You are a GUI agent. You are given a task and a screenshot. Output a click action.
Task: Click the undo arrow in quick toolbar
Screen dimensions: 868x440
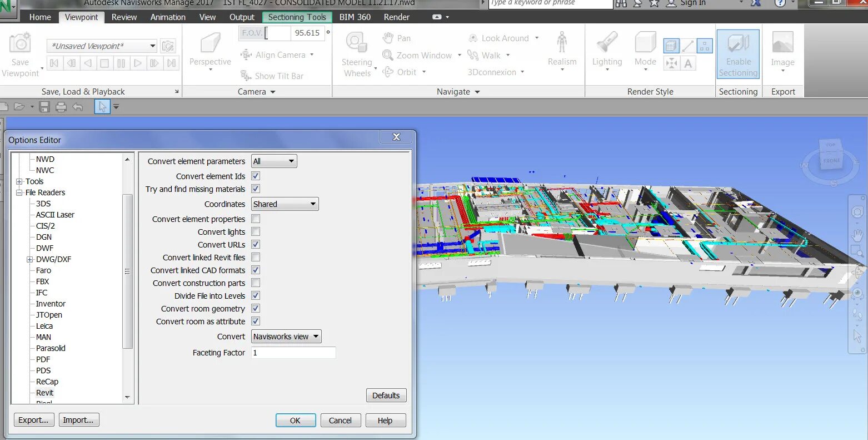click(78, 107)
